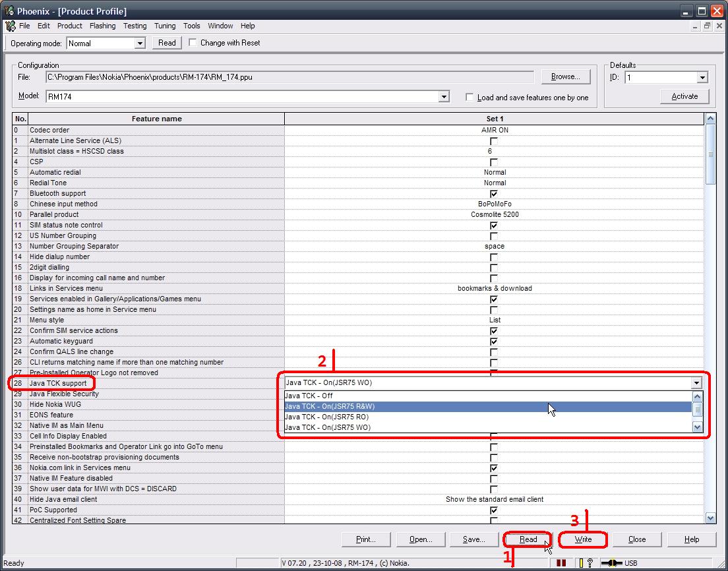The image size is (728, 571).
Task: Click the Browse button in Configuration
Action: (565, 76)
